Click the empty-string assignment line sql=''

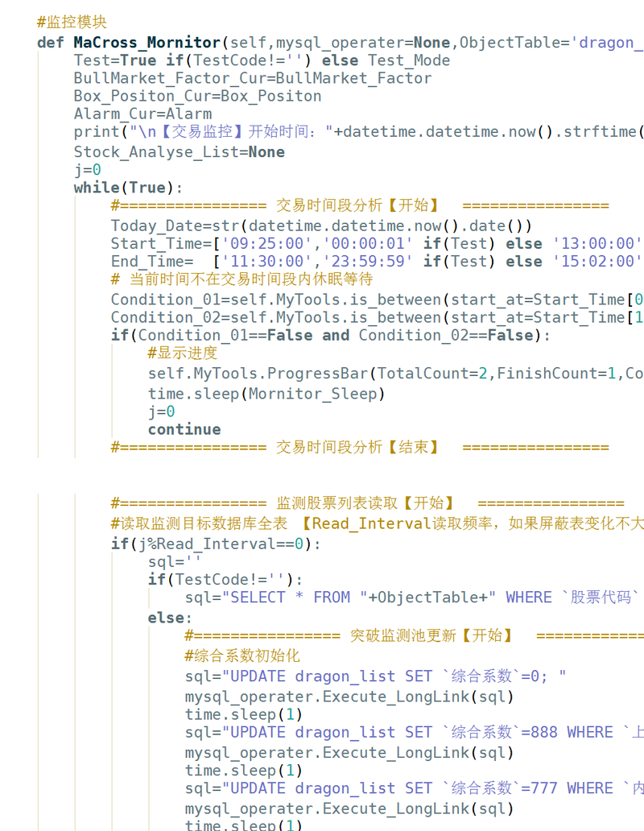(175, 562)
